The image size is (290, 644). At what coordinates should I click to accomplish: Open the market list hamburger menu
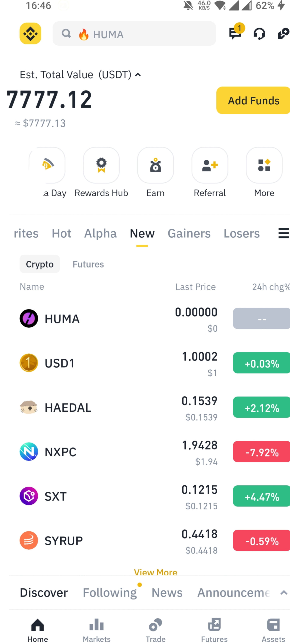284,233
